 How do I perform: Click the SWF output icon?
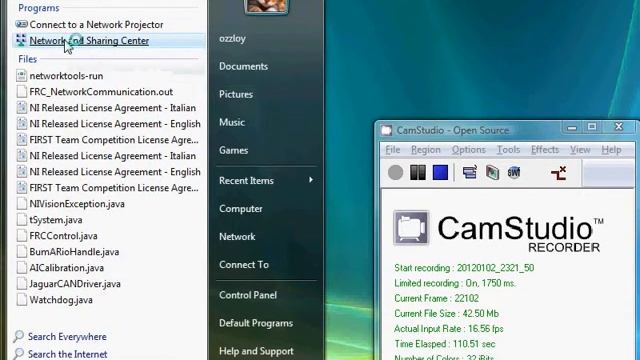[x=514, y=172]
